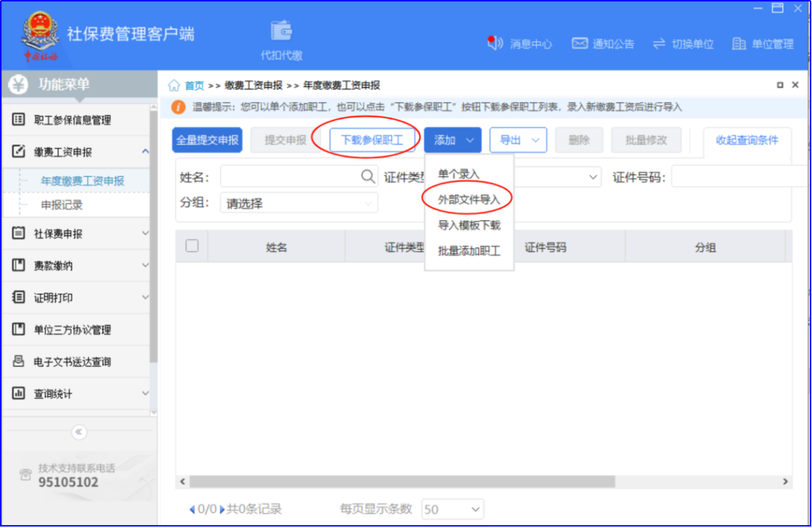Click the 删除 button

tap(579, 140)
